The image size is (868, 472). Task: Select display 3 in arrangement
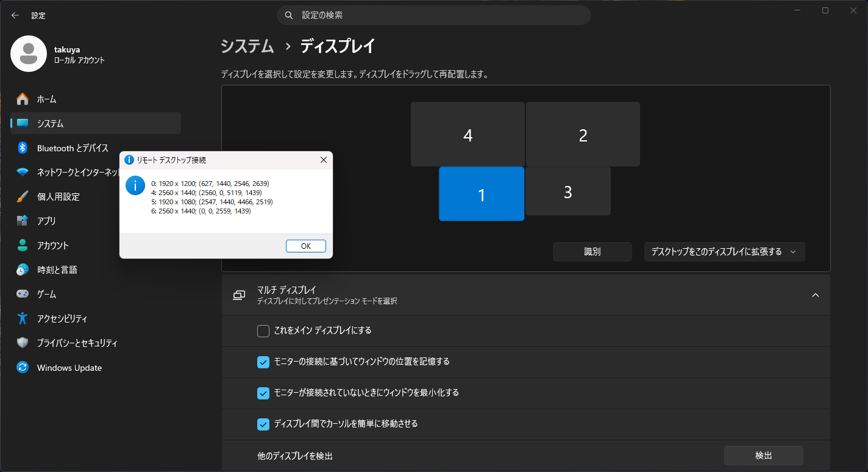[568, 191]
